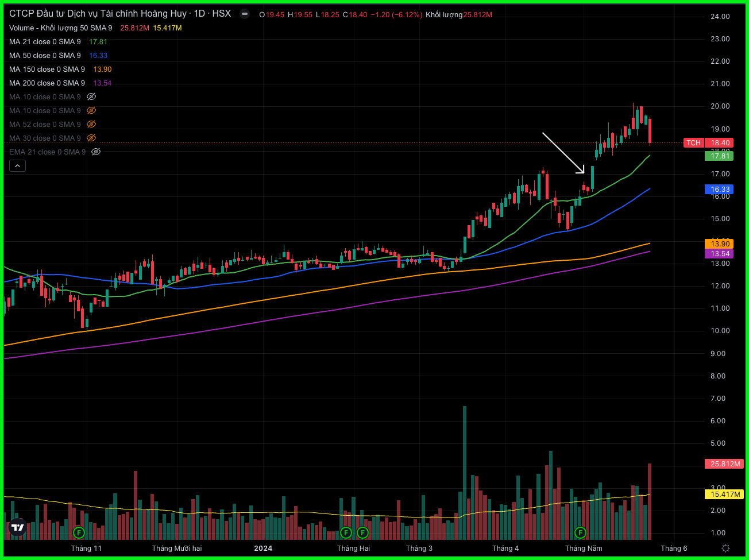The width and height of the screenshot is (749, 560).
Task: Click the purple 13.54 value in MA 200 legend
Action: (x=102, y=83)
